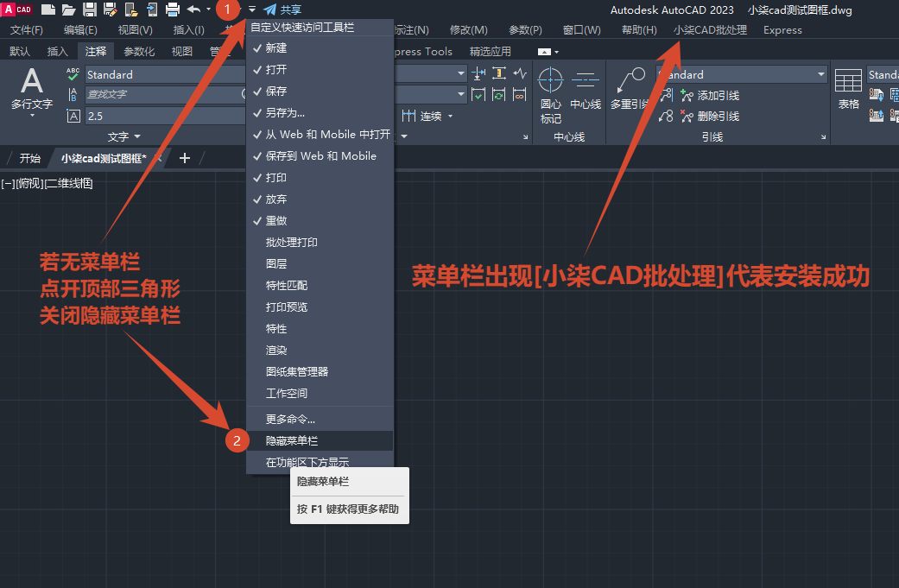Select 隐藏菜单栏 in the dropdown menu
Screen dimensions: 899x588
320,440
